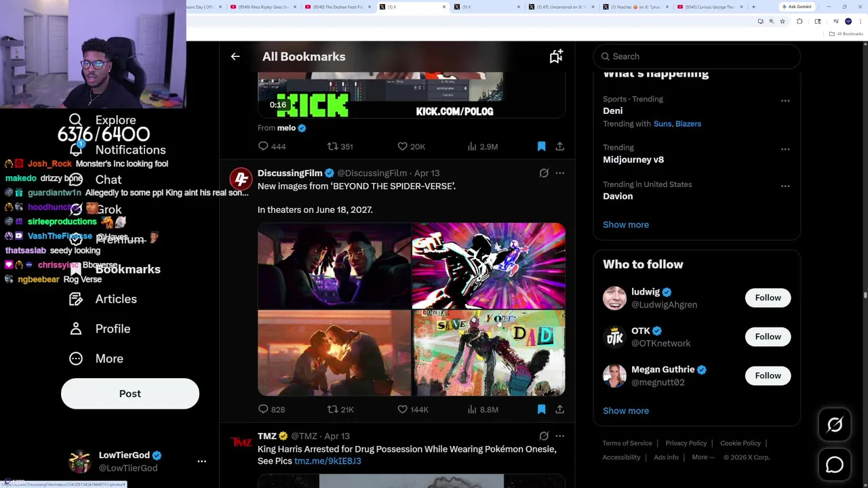This screenshot has width=868, height=488.
Task: Open the floating Grok button
Action: (x=835, y=425)
